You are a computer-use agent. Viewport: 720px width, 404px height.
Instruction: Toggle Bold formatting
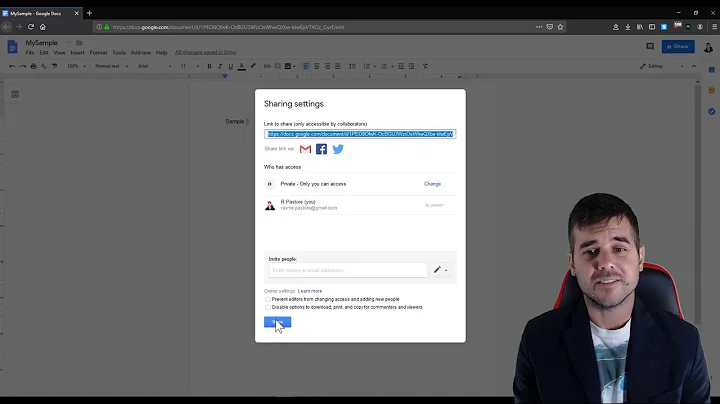209,66
